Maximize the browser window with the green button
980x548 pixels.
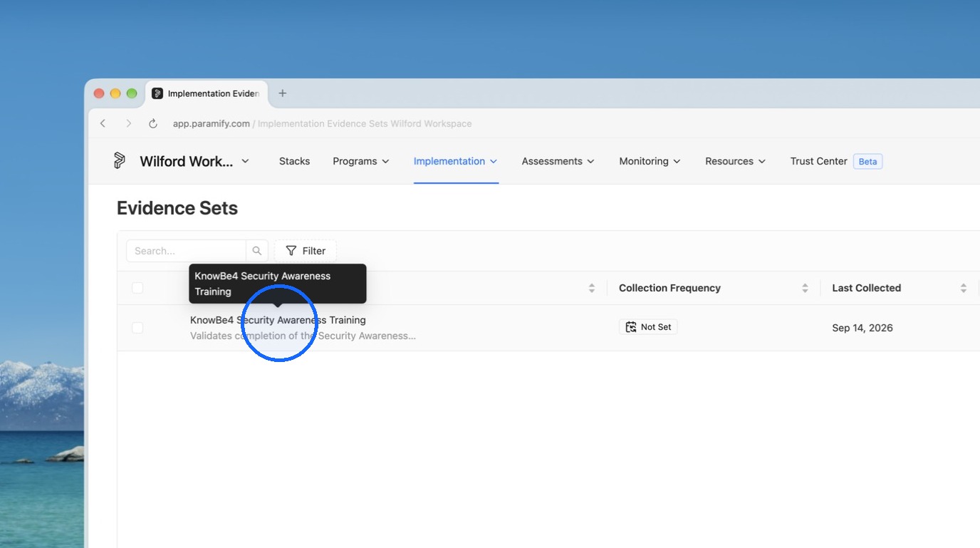(132, 93)
